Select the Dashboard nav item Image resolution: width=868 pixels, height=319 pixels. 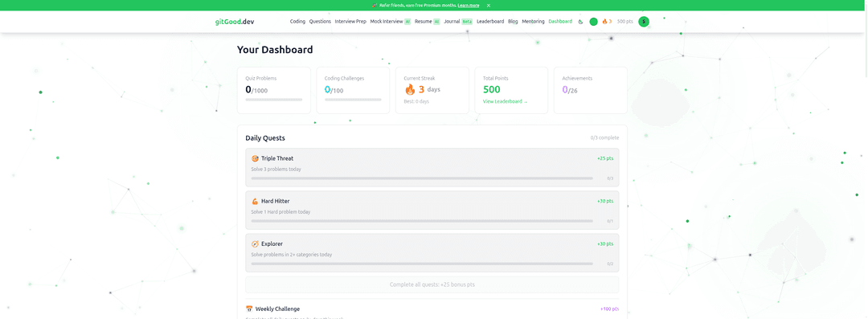click(x=560, y=22)
